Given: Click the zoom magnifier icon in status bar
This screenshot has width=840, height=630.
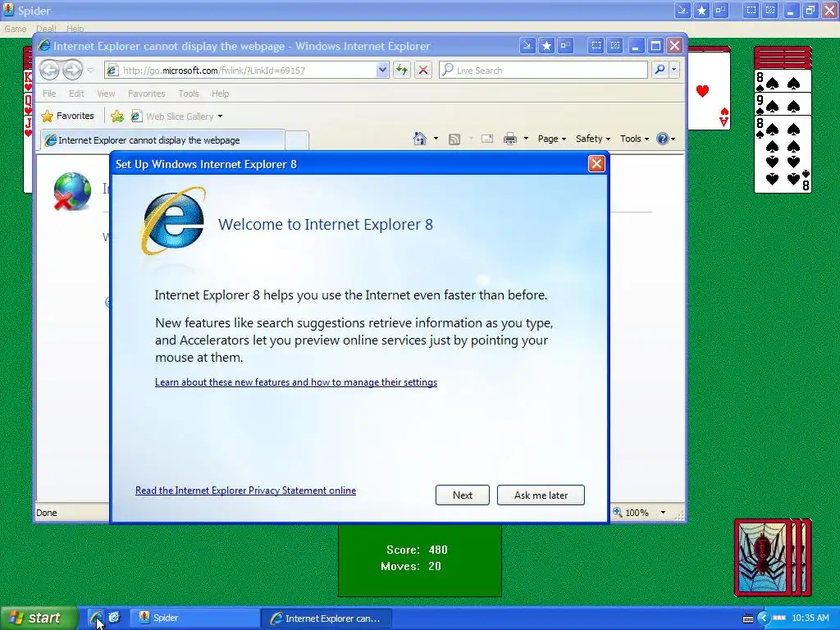Looking at the screenshot, I should click(x=618, y=512).
